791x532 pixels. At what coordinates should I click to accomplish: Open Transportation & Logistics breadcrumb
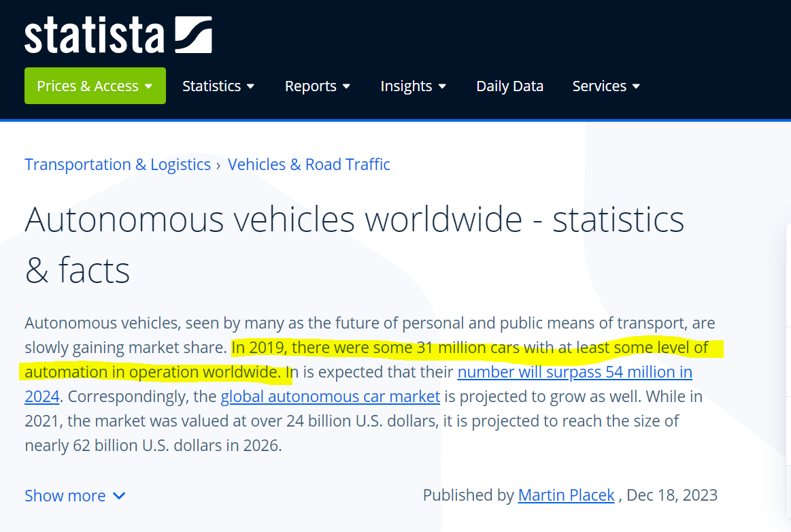(118, 165)
